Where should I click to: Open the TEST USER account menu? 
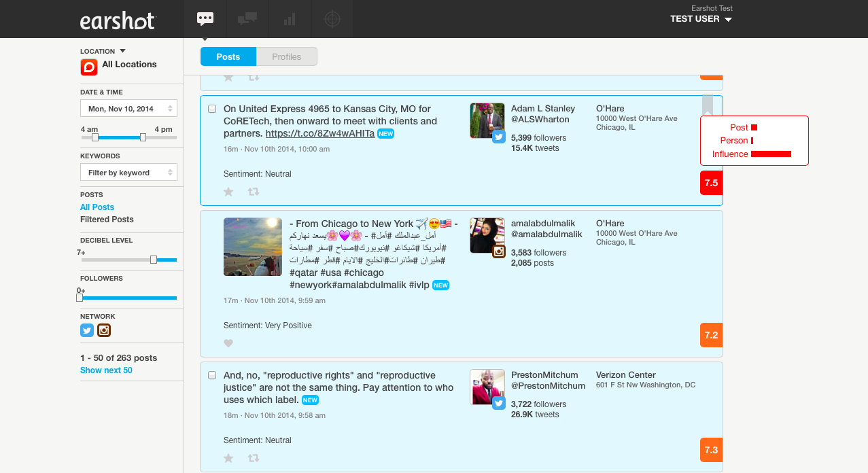(701, 19)
